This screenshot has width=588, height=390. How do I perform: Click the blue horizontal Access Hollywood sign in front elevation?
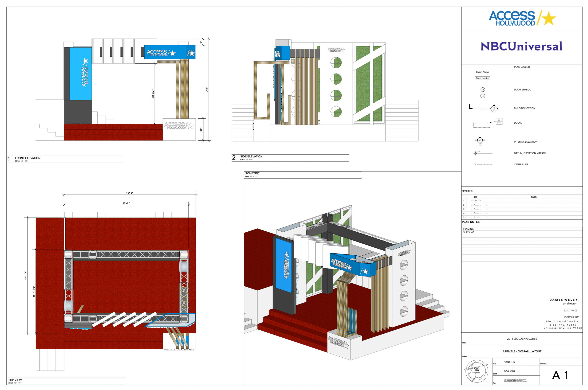170,52
